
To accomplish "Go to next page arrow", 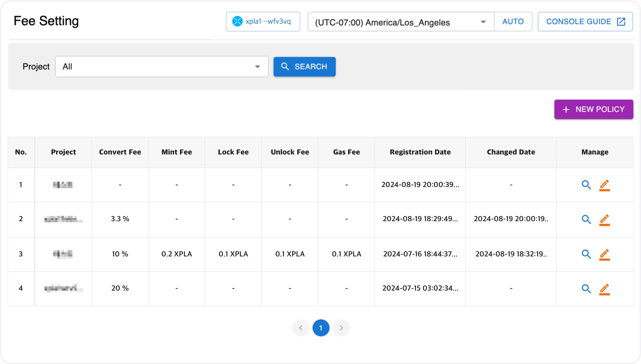I will click(341, 328).
